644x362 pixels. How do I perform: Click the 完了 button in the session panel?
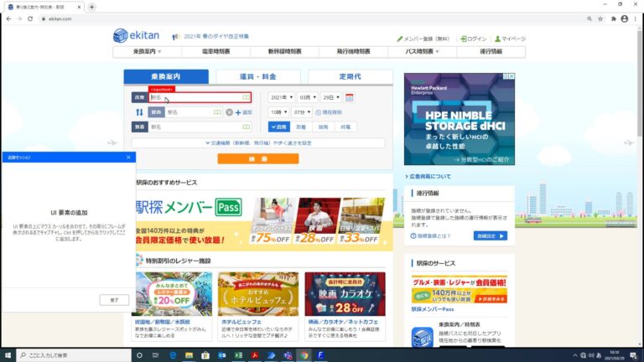click(x=114, y=300)
